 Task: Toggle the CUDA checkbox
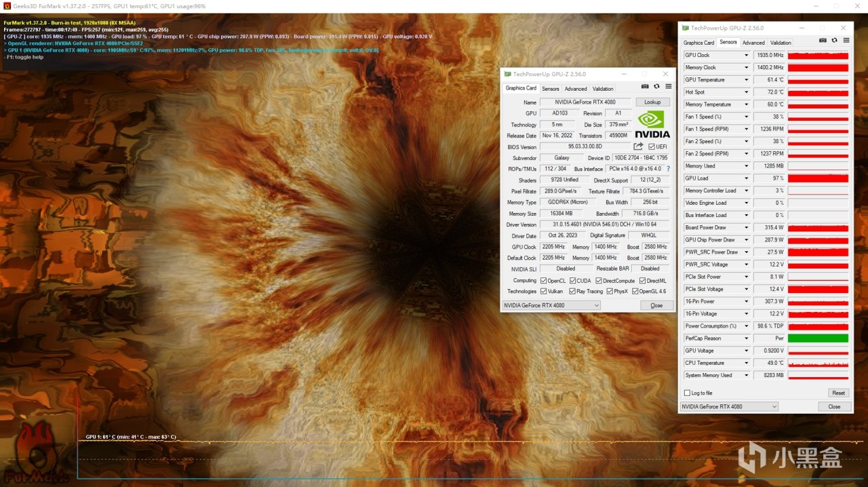coord(573,280)
